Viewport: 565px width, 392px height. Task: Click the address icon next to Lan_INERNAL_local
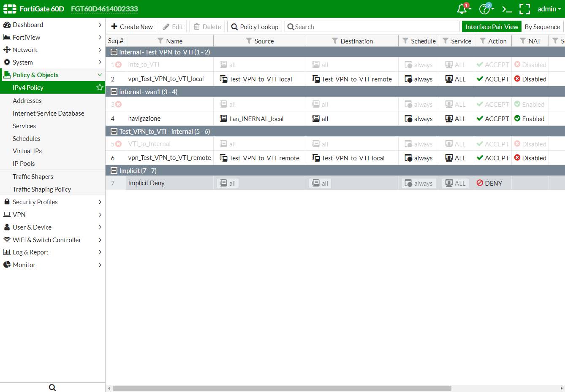[223, 119]
